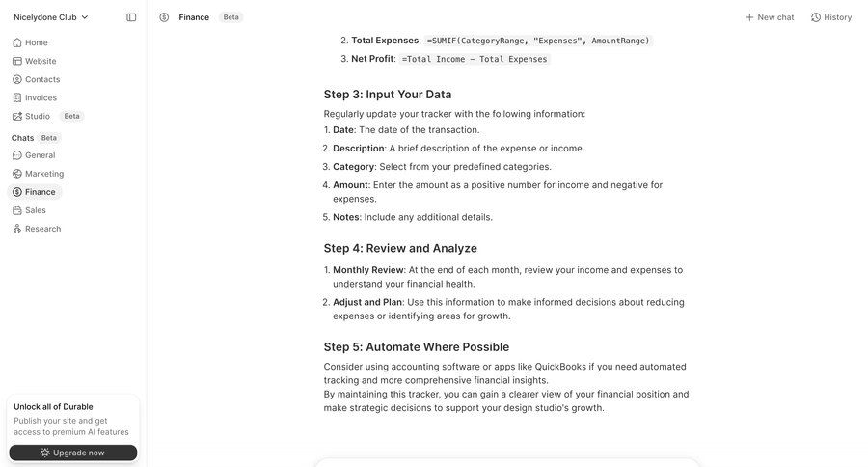Click the Home icon in sidebar
The image size is (868, 467).
click(17, 42)
